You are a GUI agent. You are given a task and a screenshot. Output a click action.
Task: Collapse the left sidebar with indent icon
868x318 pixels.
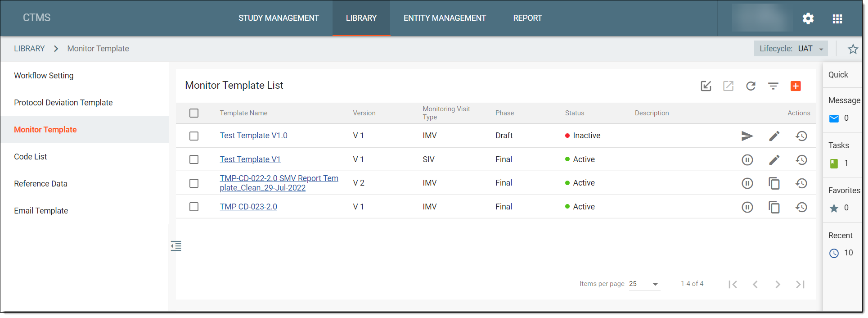pos(176,246)
